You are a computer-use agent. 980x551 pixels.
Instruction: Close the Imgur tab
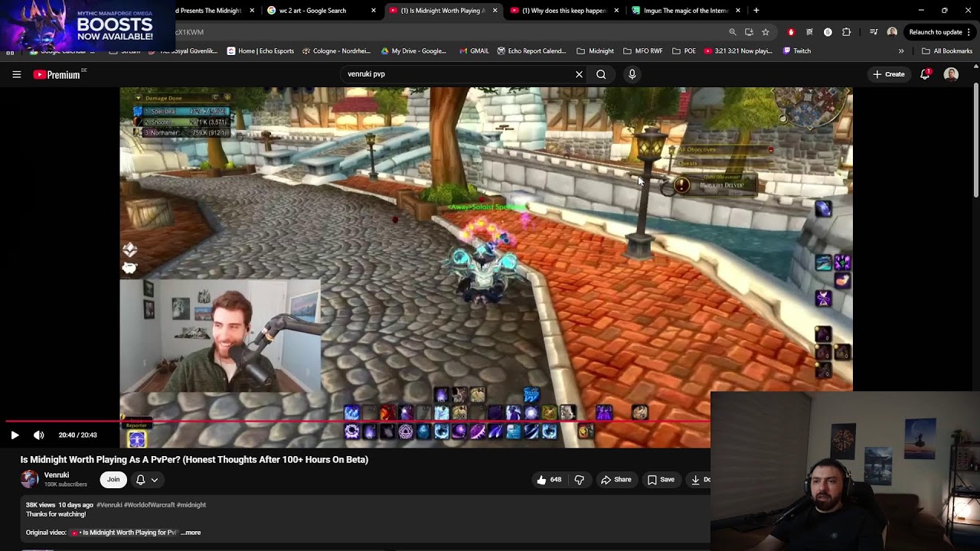[x=738, y=11]
